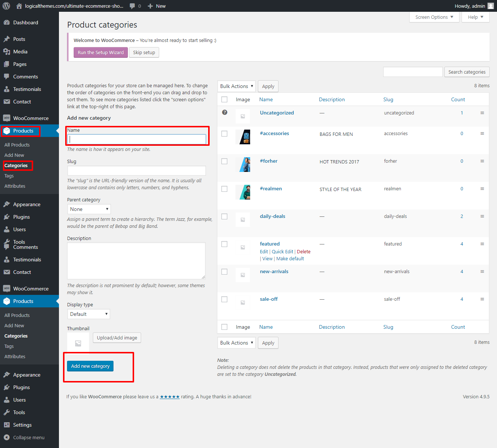The image size is (497, 448).
Task: Open the admin user avatar
Action: [491, 6]
